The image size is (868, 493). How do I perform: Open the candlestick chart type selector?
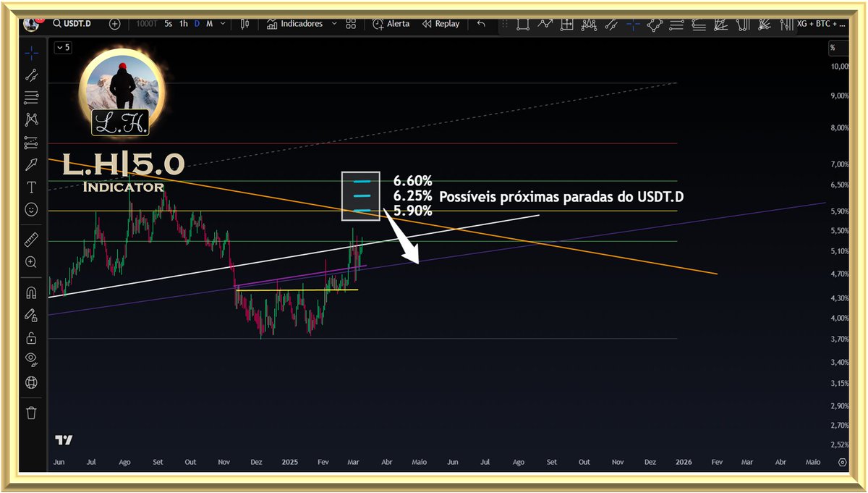(244, 24)
